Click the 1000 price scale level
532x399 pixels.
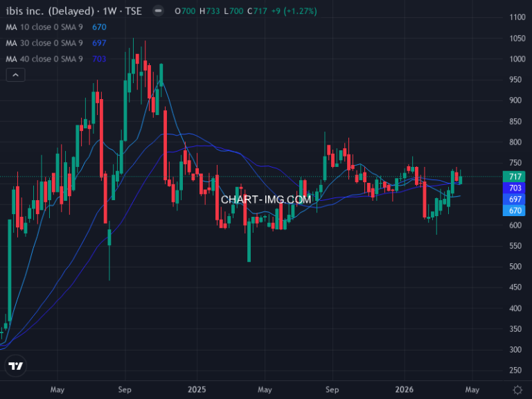point(517,59)
